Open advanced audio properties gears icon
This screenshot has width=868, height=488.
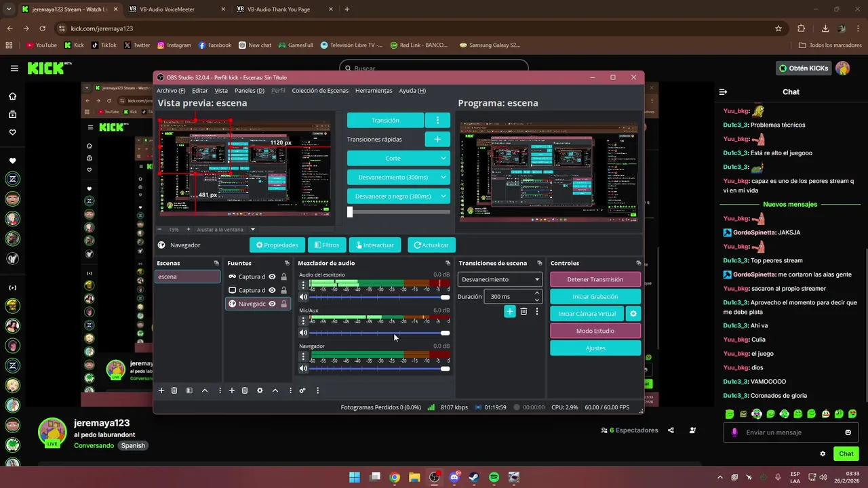click(302, 390)
